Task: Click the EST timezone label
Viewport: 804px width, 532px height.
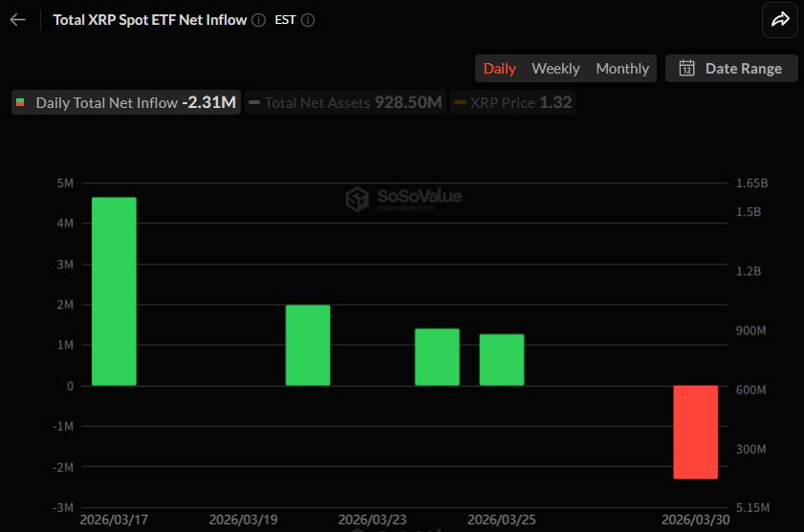Action: (x=285, y=20)
